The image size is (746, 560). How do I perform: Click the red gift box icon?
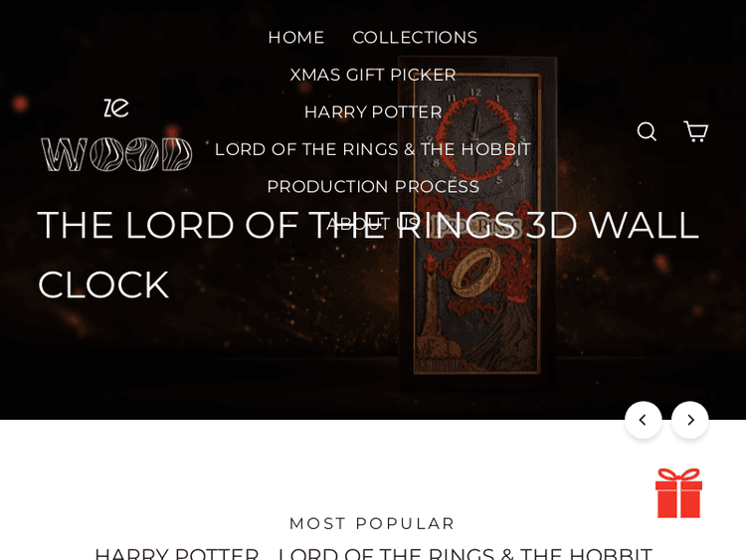click(679, 493)
